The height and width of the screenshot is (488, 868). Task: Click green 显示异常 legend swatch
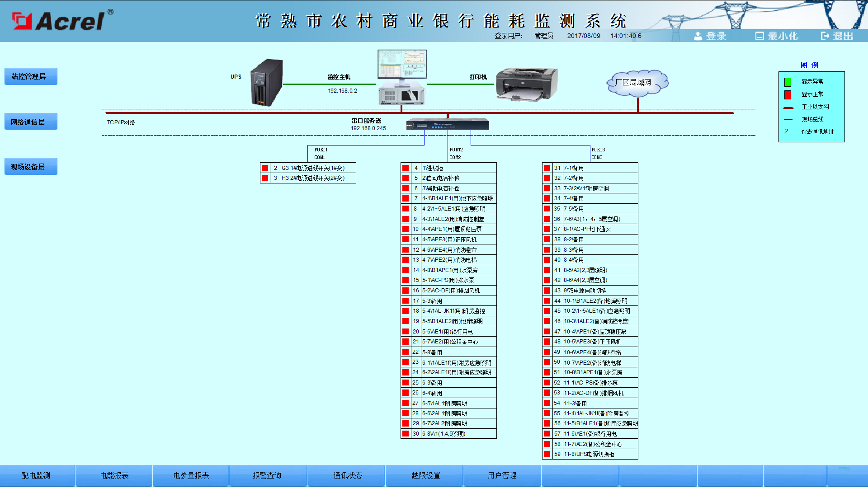[x=788, y=82]
